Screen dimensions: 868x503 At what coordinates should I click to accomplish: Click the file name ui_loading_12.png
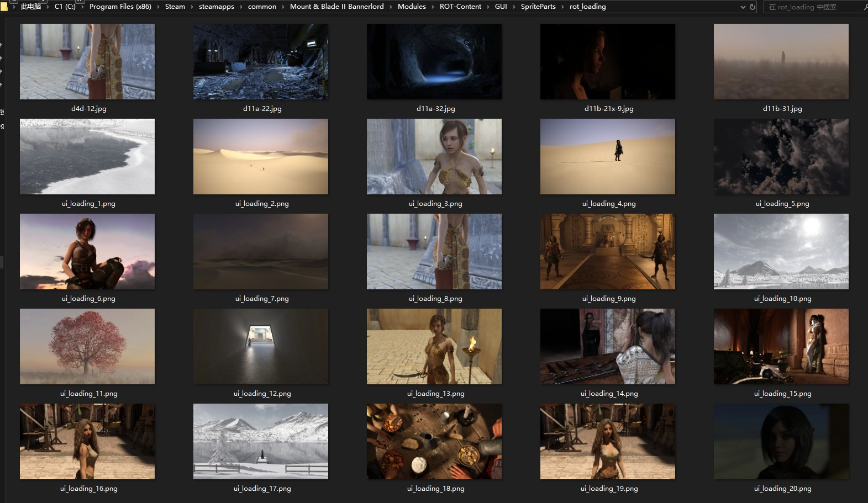(262, 394)
